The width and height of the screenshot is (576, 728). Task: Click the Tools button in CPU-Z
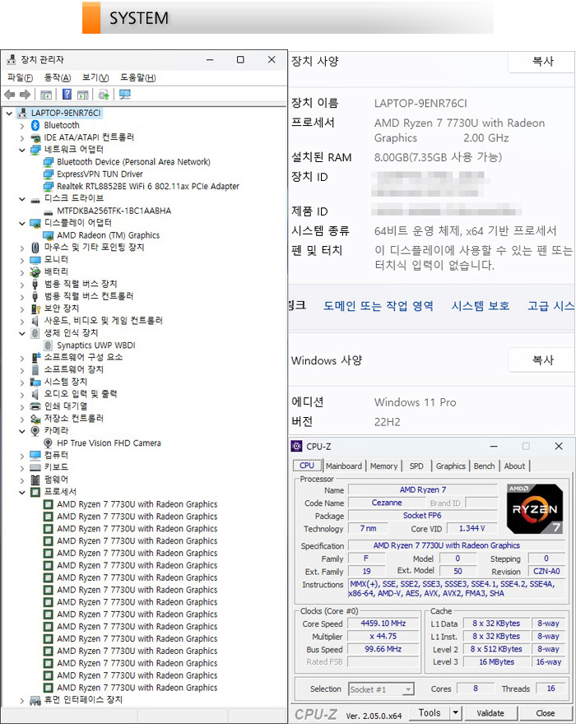[430, 712]
